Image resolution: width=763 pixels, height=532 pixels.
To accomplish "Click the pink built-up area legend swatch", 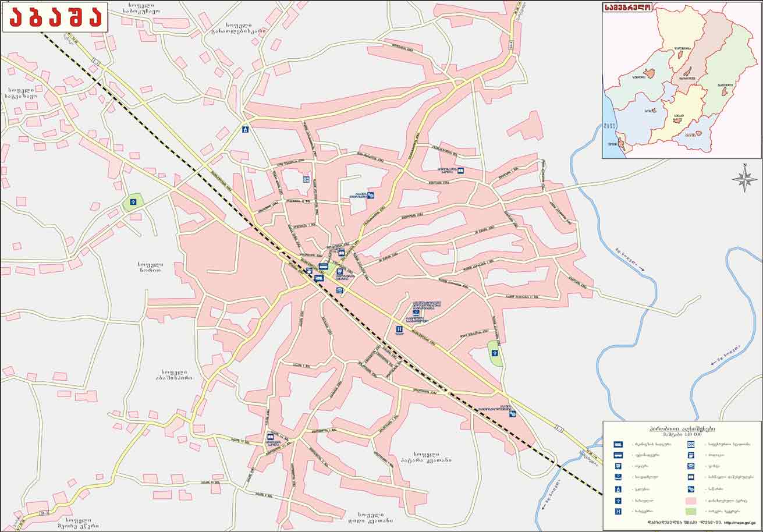I will point(691,500).
